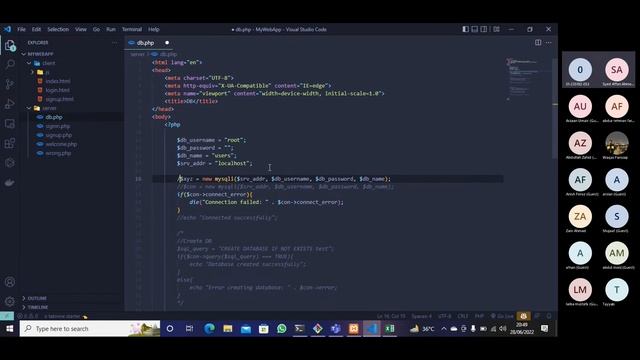Open notifications bell in status bar

(549, 316)
